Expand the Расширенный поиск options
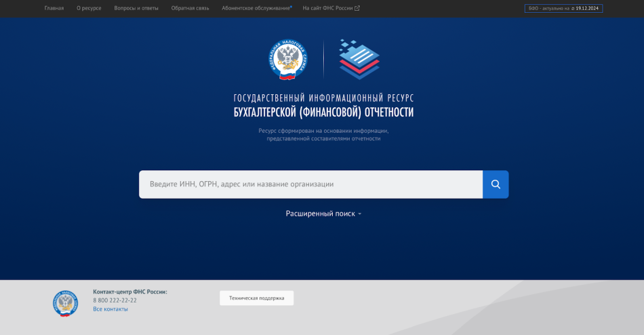 (x=320, y=214)
